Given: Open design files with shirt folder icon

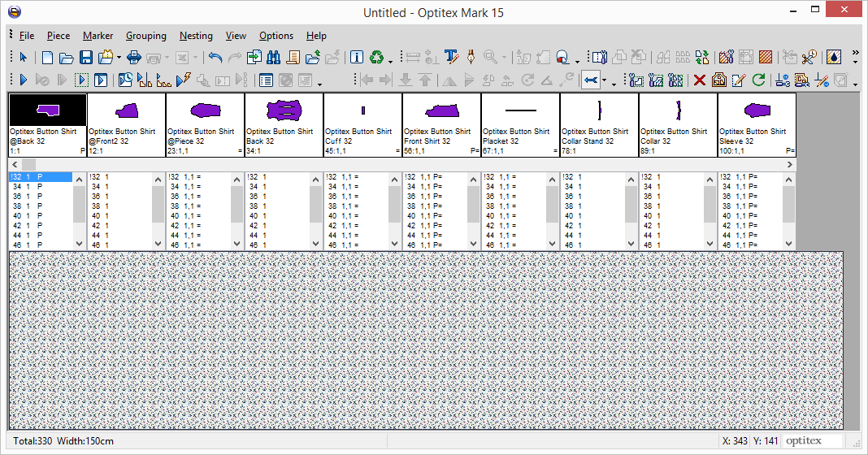Looking at the screenshot, I should [x=106, y=57].
